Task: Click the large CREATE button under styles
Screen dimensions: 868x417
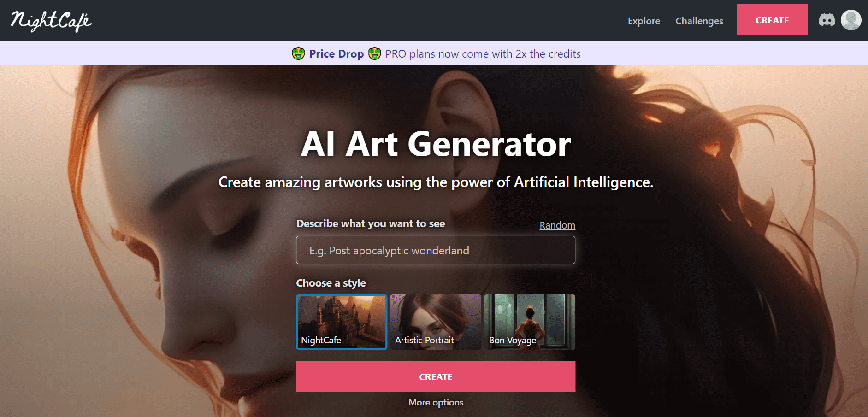Action: 436,376
